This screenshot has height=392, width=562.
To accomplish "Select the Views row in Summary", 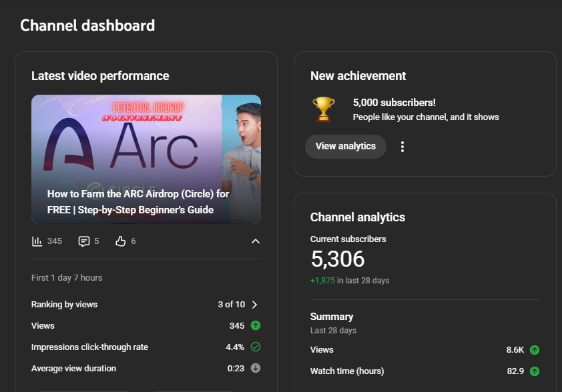I will pyautogui.click(x=322, y=349).
